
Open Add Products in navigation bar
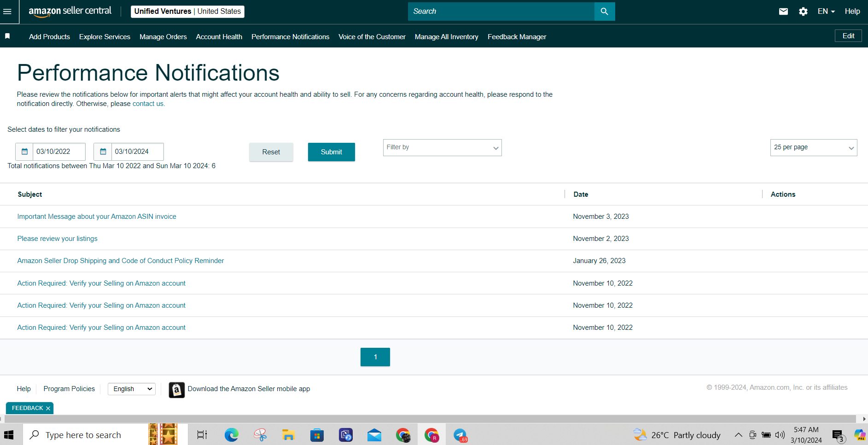[x=49, y=37]
